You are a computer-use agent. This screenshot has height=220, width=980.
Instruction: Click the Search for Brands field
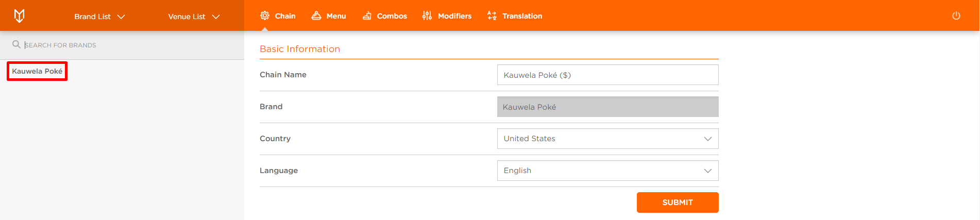[131, 45]
